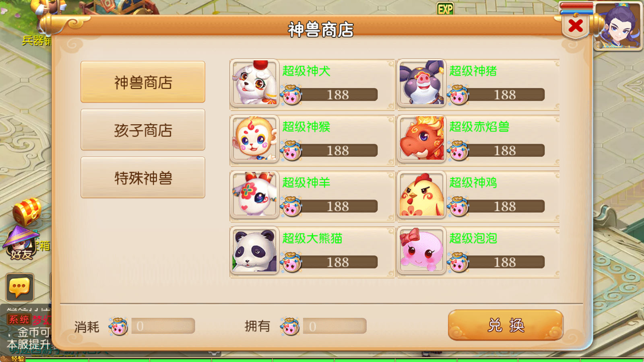The width and height of the screenshot is (644, 362).
Task: Pick the 超级泡泡 pink bubble icon
Action: tap(422, 251)
